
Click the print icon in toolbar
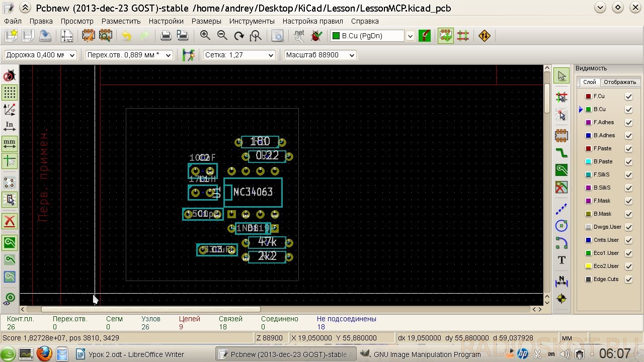click(166, 36)
